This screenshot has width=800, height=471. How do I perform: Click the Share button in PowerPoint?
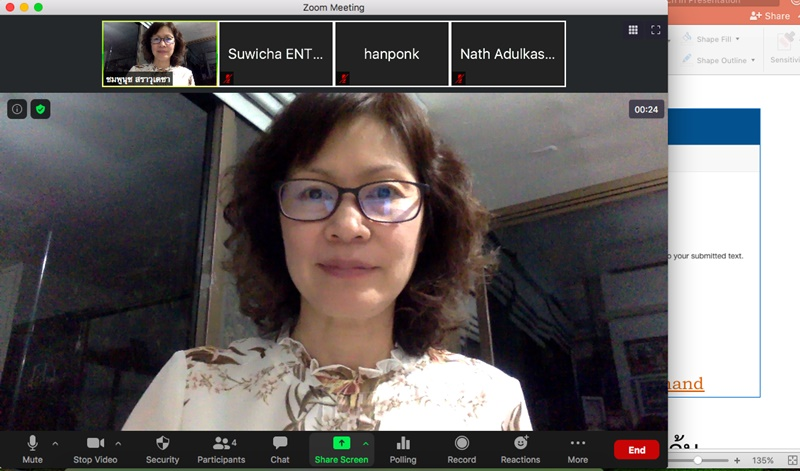(x=770, y=16)
